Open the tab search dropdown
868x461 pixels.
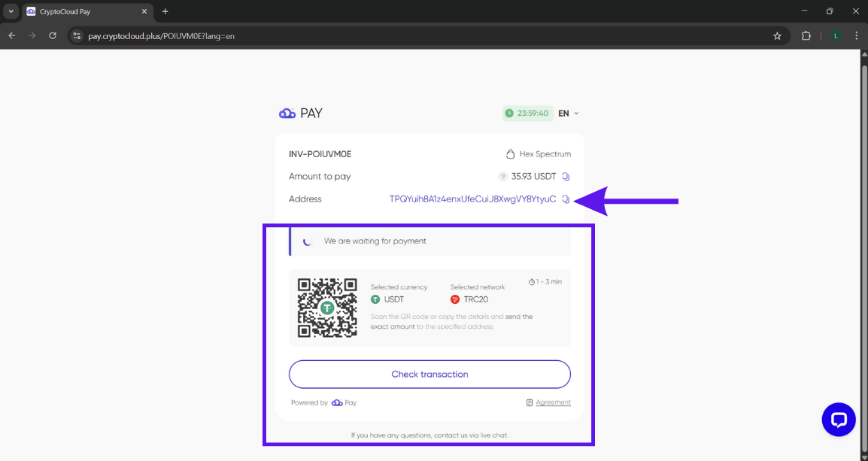[x=11, y=11]
